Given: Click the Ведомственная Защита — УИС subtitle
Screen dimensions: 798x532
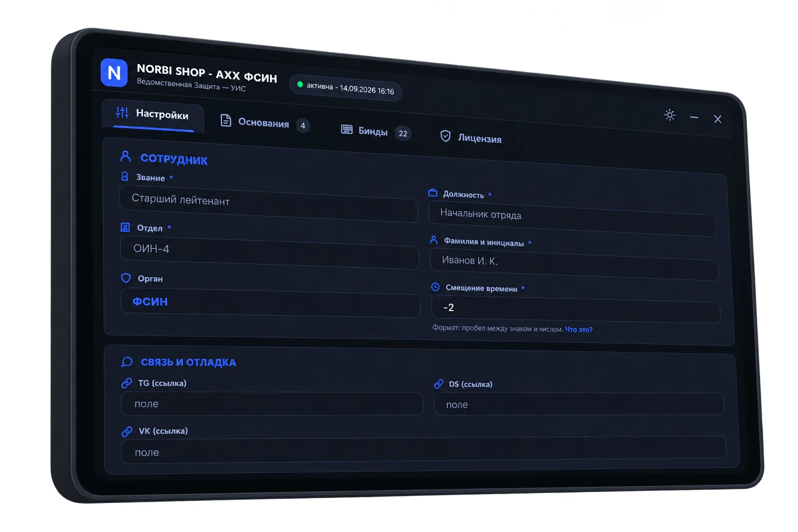Looking at the screenshot, I should pyautogui.click(x=191, y=85).
